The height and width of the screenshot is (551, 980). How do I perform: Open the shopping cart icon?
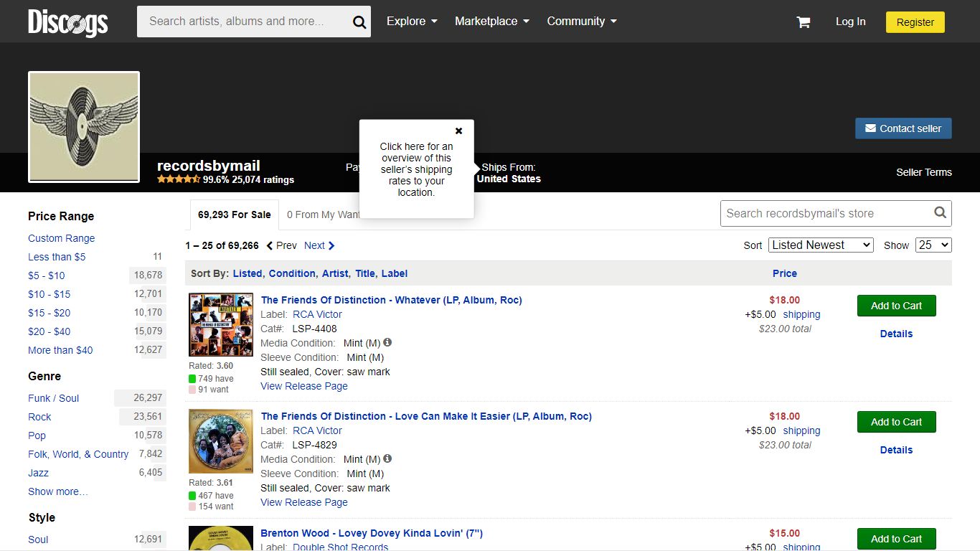[x=803, y=22]
